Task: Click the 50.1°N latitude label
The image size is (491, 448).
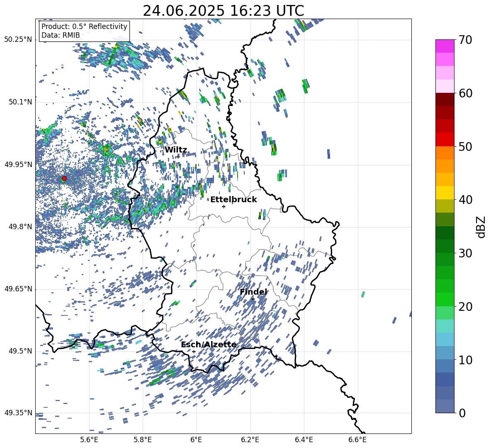Action: click(x=20, y=102)
